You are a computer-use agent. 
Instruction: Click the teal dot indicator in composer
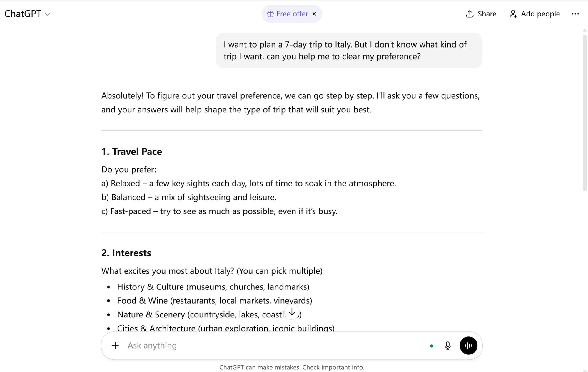pos(432,346)
